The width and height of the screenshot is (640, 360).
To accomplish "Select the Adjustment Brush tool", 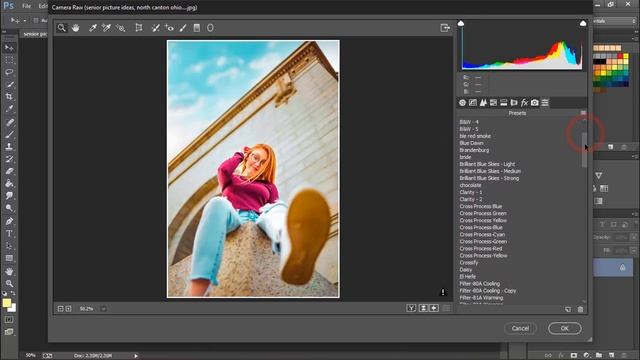I will point(183,28).
